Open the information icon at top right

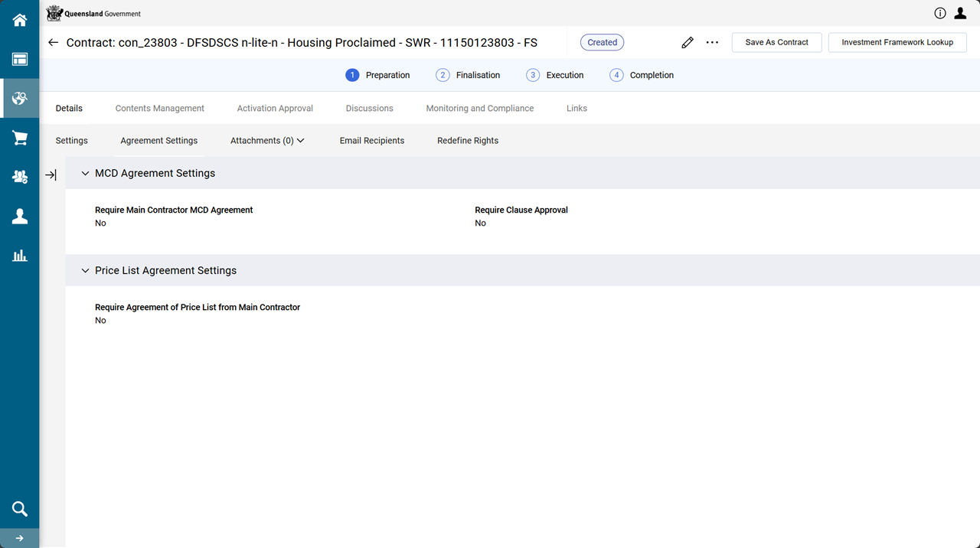(939, 13)
